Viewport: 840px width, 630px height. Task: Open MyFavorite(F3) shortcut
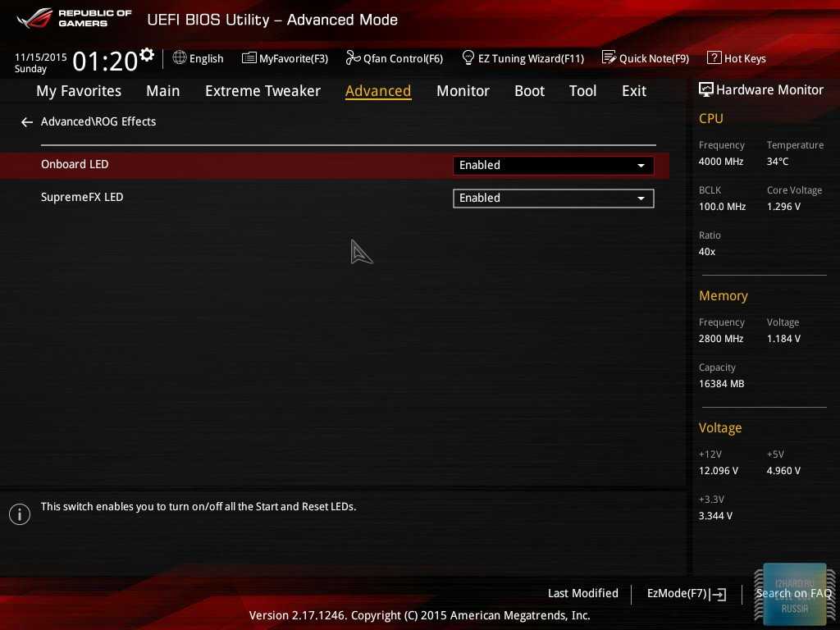(285, 58)
